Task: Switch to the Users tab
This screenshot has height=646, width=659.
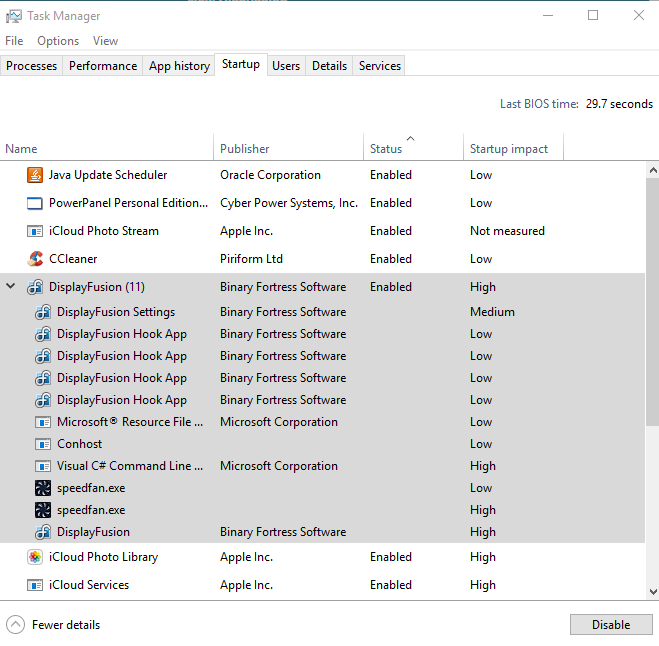Action: pyautogui.click(x=286, y=66)
